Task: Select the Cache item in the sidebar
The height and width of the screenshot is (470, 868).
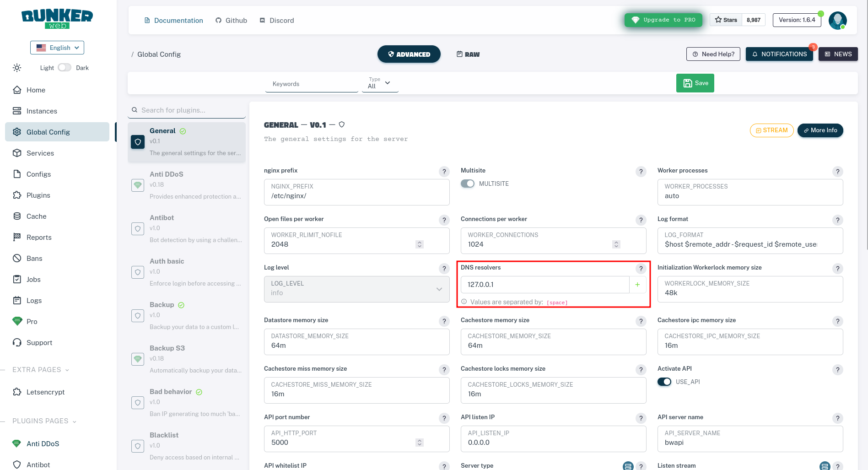Action: coord(37,216)
